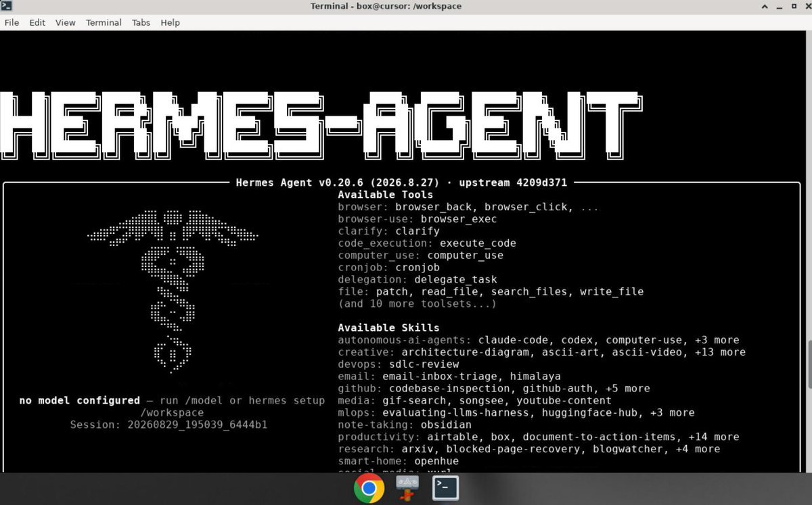Click the 'browser:' toolset label

(363, 207)
